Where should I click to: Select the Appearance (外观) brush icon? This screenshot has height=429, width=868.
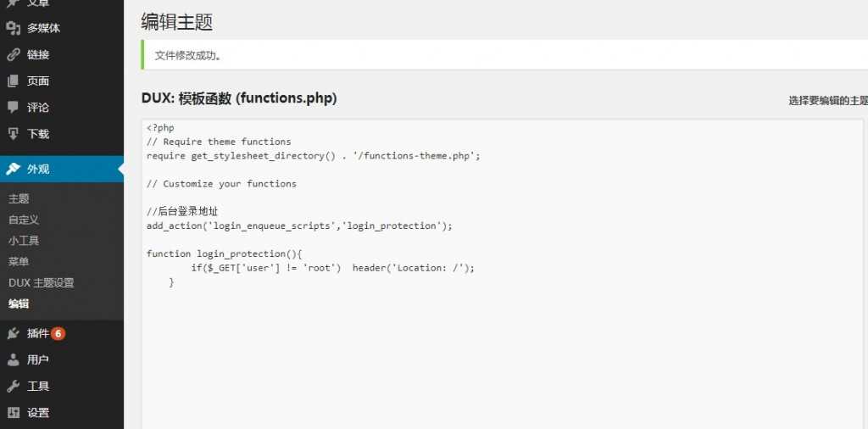point(14,169)
